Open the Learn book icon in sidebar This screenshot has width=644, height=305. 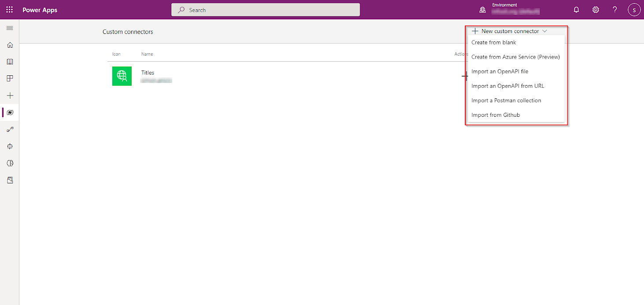click(10, 62)
